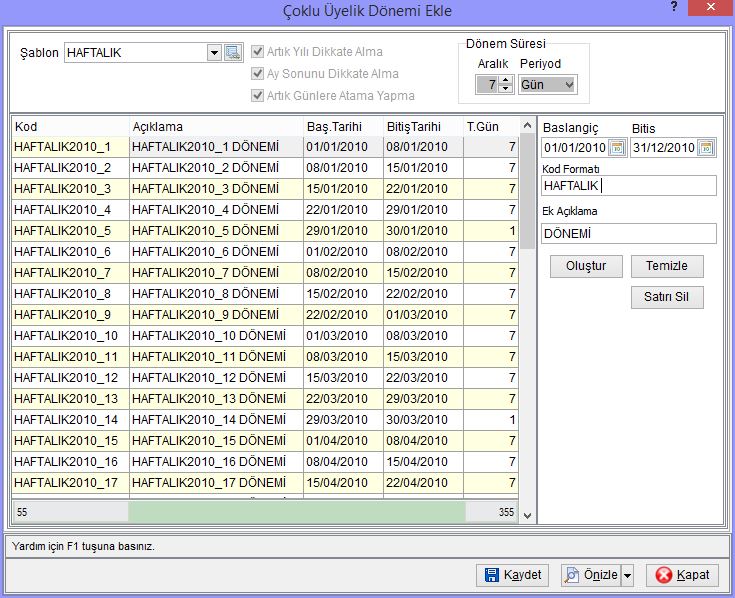This screenshot has width=735, height=598.
Task: Select the HAFTALIK2010_2 Kod cell
Action: coord(70,168)
